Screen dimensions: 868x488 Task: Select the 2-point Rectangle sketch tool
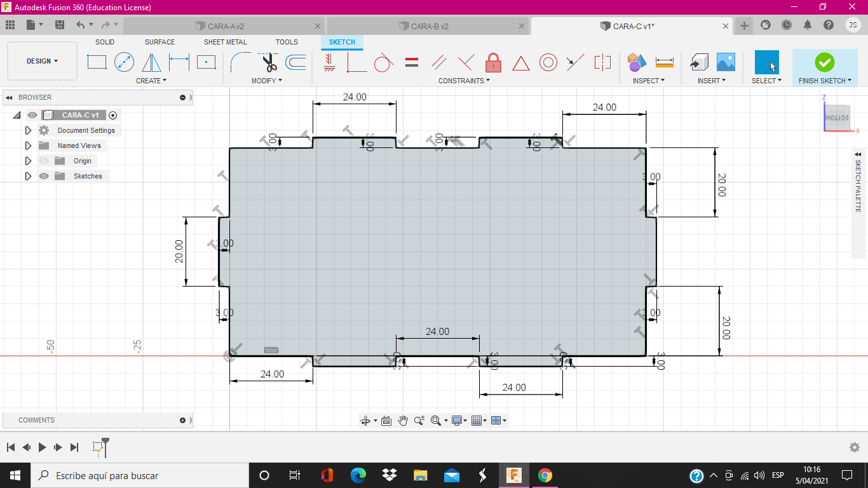pos(97,62)
